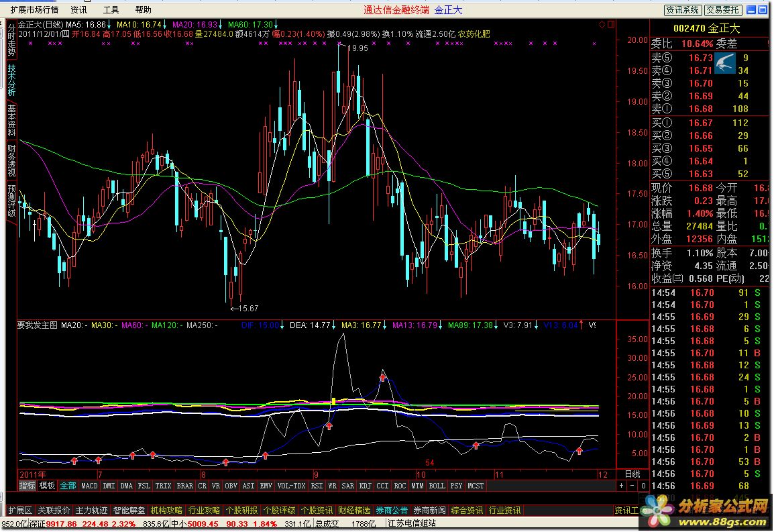Screen dimensions: 774x532
Task: Select the MCST indicator tab
Action: 476,486
